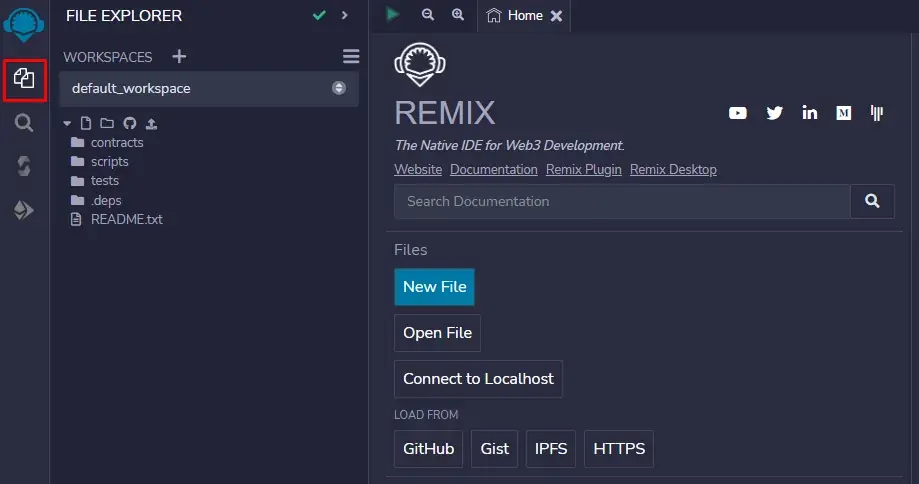Click the documentation search magnifier button

872,202
